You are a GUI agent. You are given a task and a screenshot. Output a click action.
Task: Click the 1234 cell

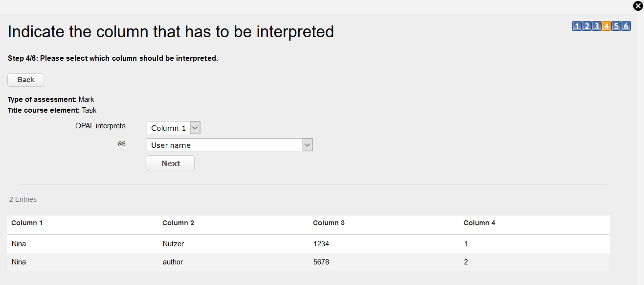[321, 243]
